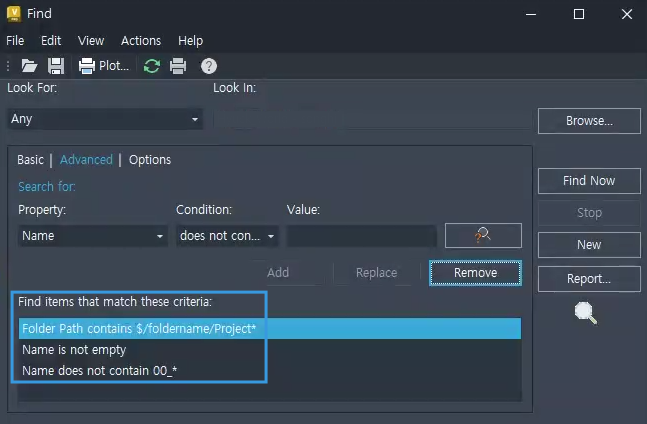Open the View menu
This screenshot has width=647, height=424.
(x=91, y=41)
